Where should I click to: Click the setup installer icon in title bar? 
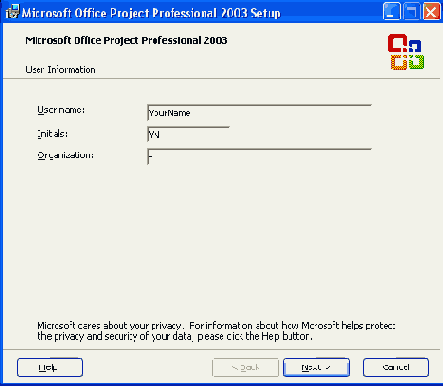[x=12, y=12]
